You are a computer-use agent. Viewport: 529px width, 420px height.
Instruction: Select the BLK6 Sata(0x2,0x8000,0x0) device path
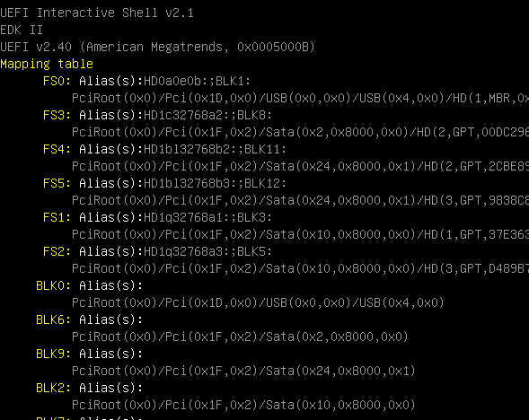coord(240,337)
